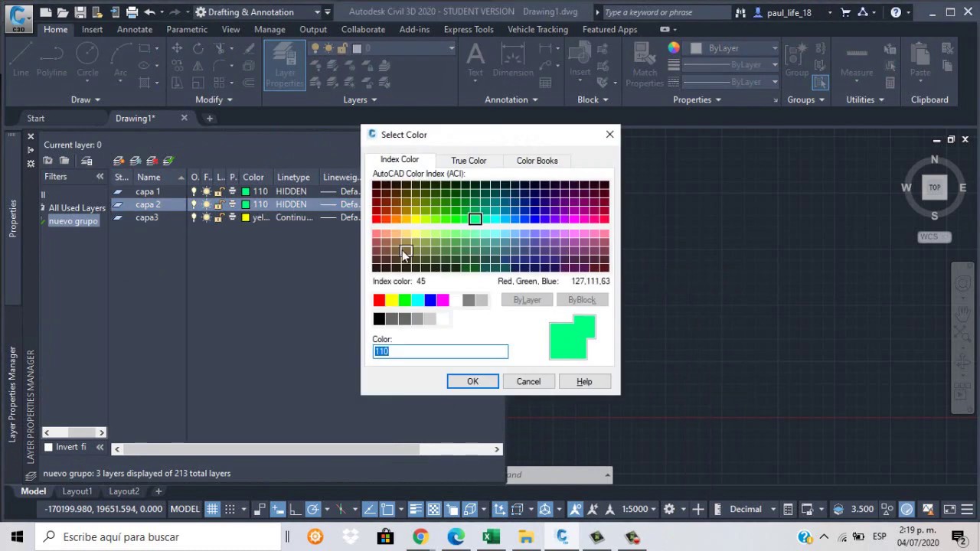Click the Delete Layer icon with red X
This screenshot has width=980, height=551.
(152, 161)
